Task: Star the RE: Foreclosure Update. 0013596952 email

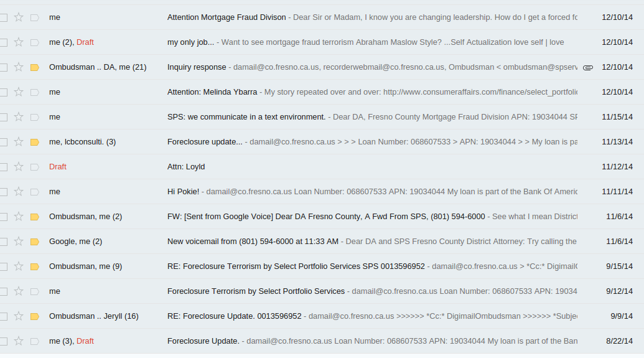Action: point(19,316)
